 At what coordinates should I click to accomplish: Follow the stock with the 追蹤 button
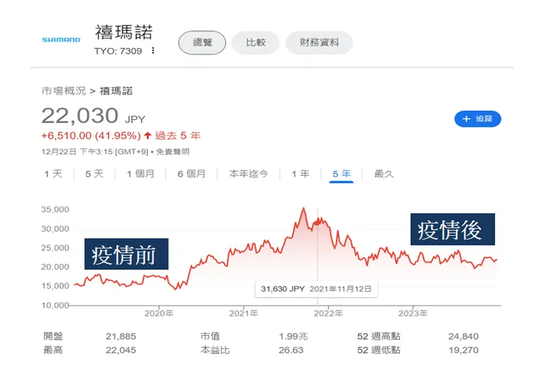tap(478, 119)
